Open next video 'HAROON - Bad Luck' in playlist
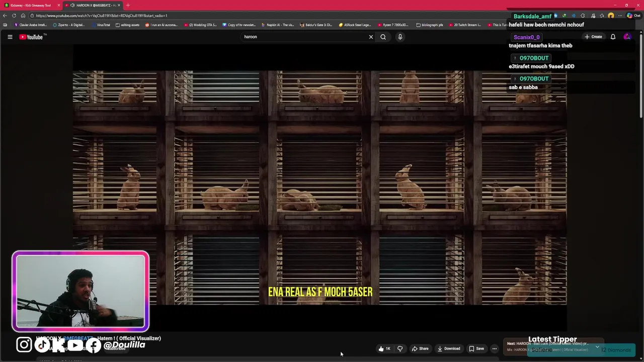644x362 pixels. 547,343
